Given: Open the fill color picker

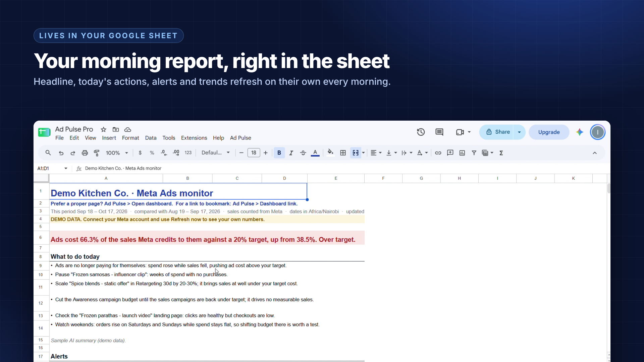Looking at the screenshot, I should [330, 153].
